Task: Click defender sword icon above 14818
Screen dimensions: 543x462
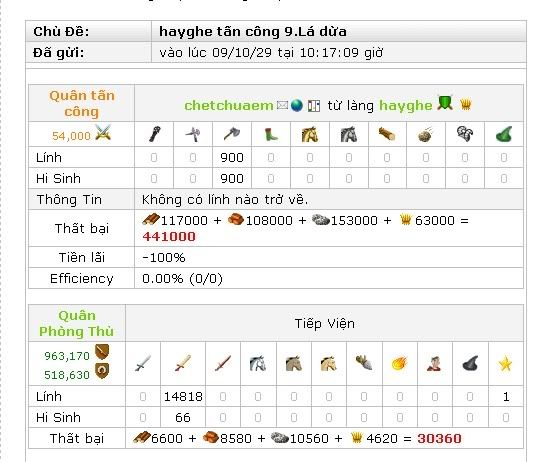Action: (183, 363)
